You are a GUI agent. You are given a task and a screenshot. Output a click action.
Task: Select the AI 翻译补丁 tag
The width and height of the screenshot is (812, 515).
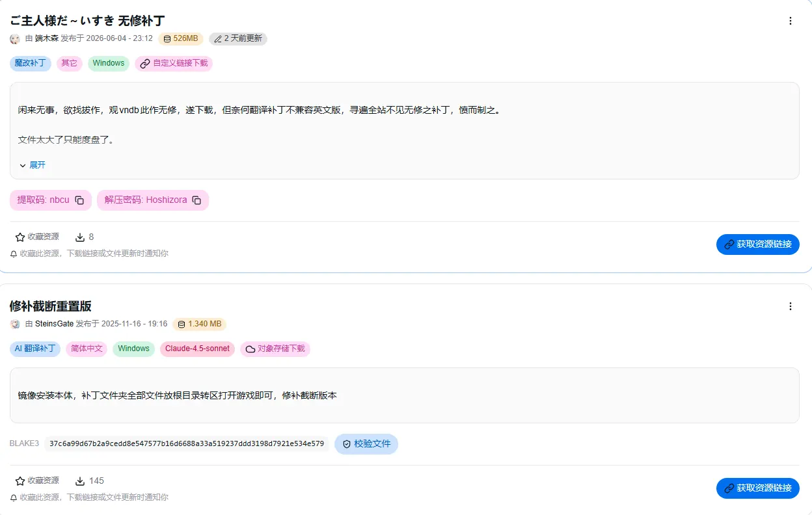coord(35,349)
